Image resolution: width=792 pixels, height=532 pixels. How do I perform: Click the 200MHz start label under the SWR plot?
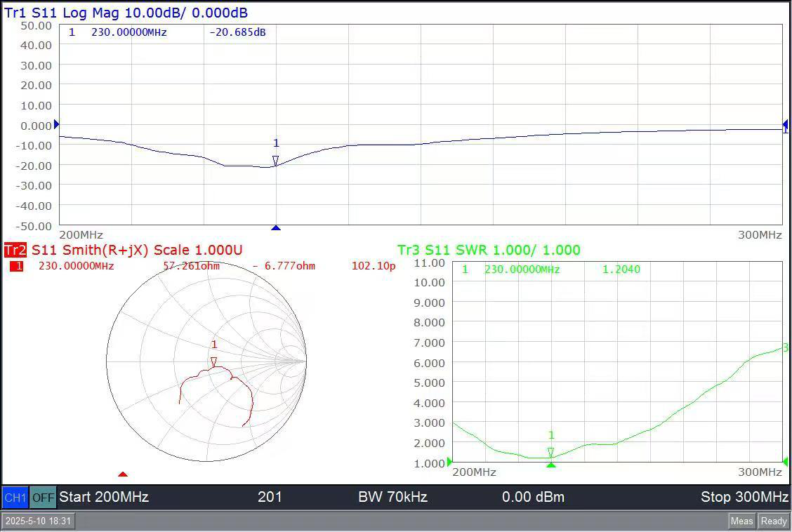tap(475, 472)
